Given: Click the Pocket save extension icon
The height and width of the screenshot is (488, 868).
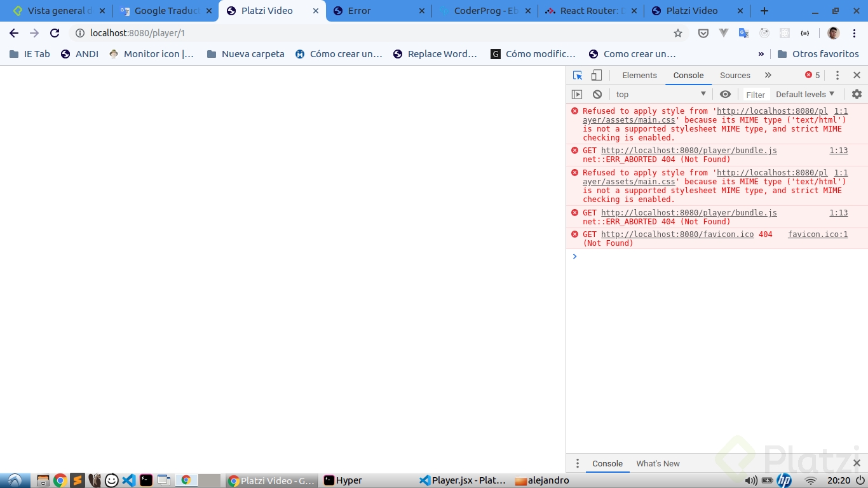Looking at the screenshot, I should coord(703,32).
